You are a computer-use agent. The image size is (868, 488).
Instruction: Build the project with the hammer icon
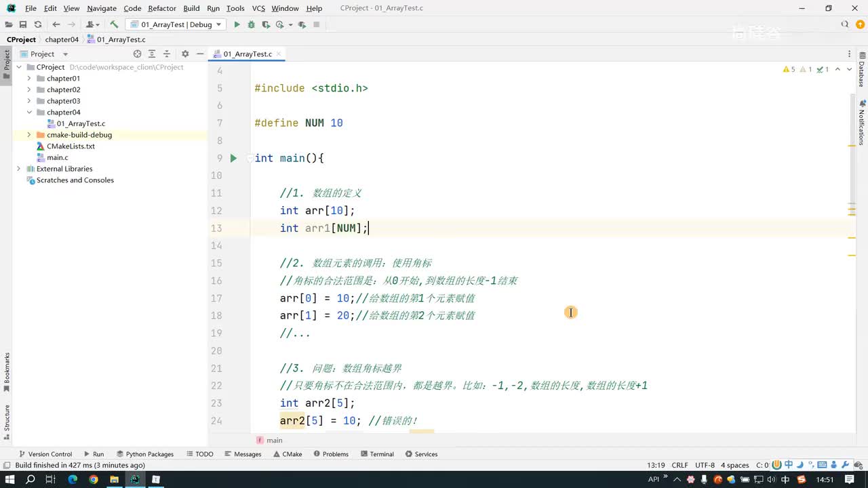[114, 24]
